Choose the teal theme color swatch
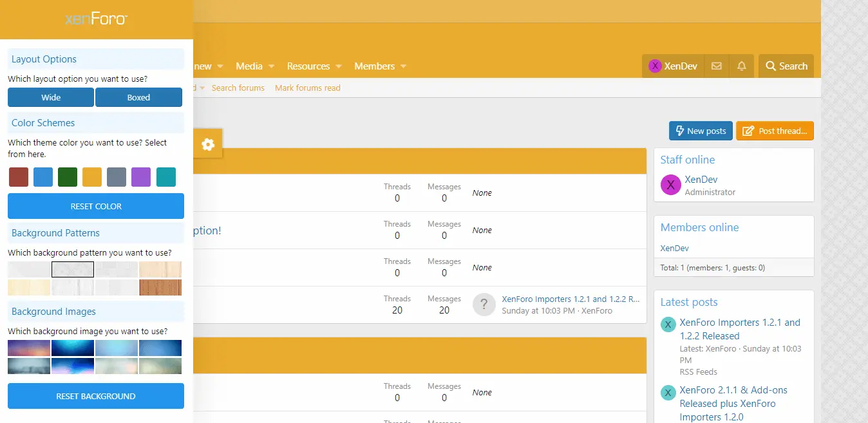This screenshot has height=423, width=868. click(x=165, y=177)
